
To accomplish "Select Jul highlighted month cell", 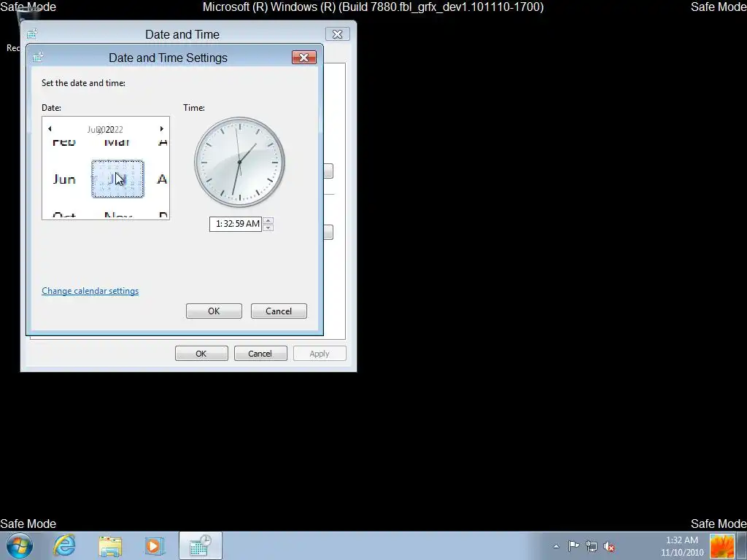I will 117,179.
